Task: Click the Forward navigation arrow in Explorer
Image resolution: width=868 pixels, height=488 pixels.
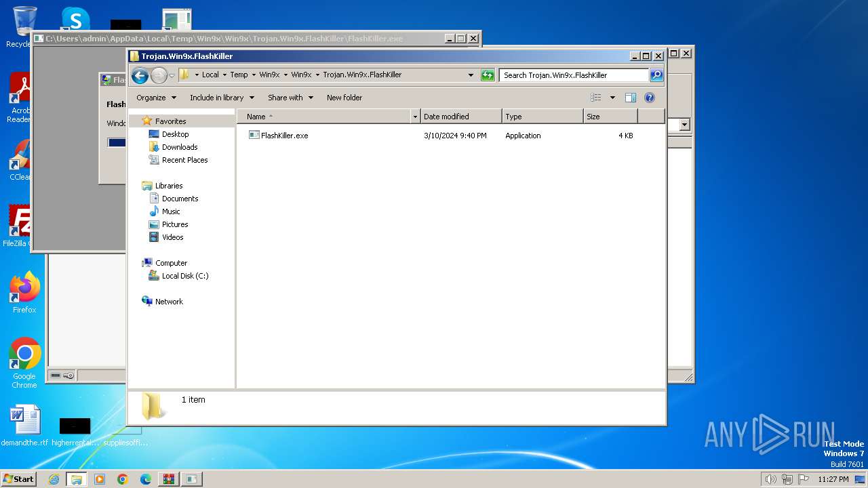Action: point(159,75)
